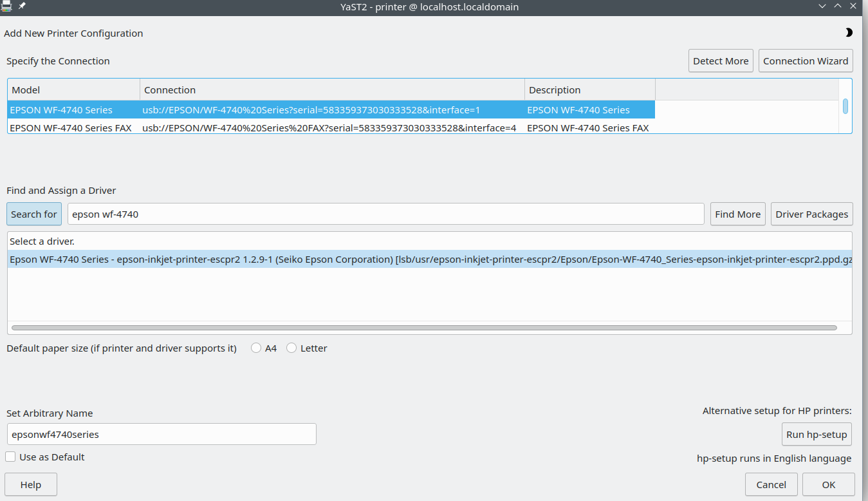Screen dimensions: 868x501
Task: Select the EPSON WF-4740 Series FAX row
Action: [71, 128]
